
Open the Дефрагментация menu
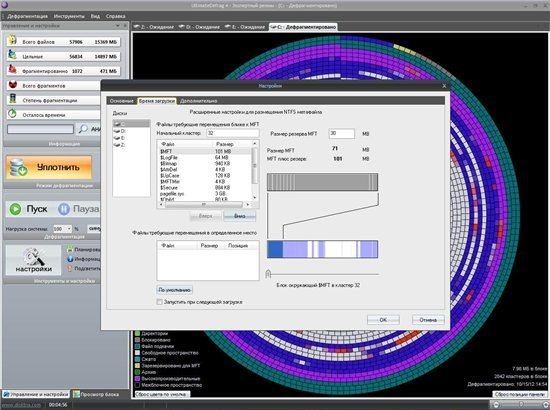(27, 16)
